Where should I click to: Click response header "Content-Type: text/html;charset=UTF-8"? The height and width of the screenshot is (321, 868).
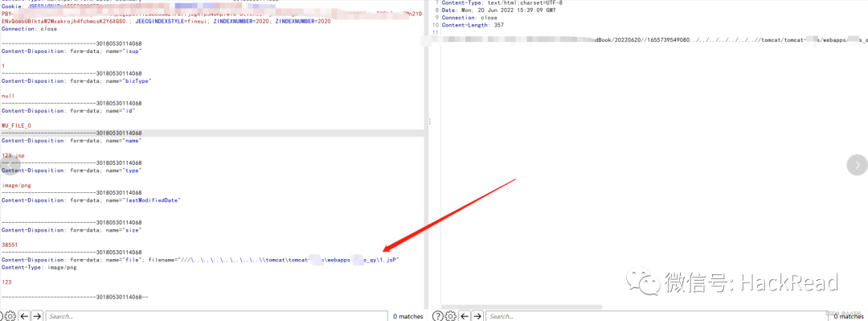pyautogui.click(x=502, y=2)
